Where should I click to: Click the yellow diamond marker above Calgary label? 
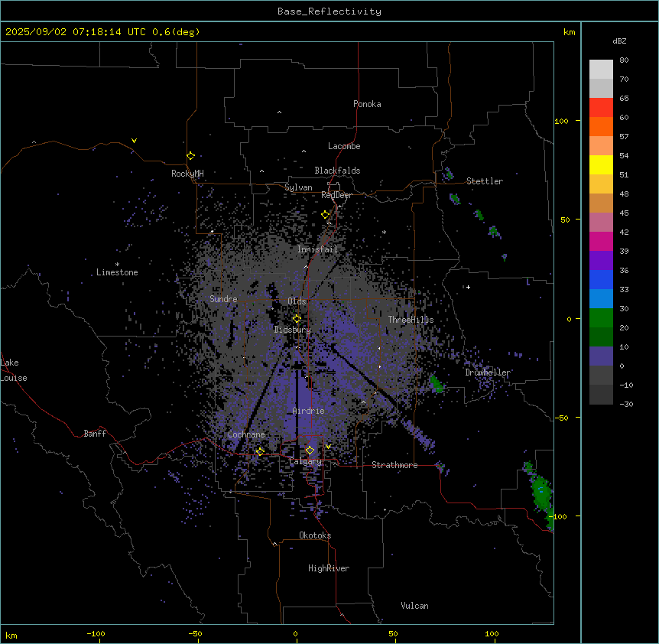point(310,450)
